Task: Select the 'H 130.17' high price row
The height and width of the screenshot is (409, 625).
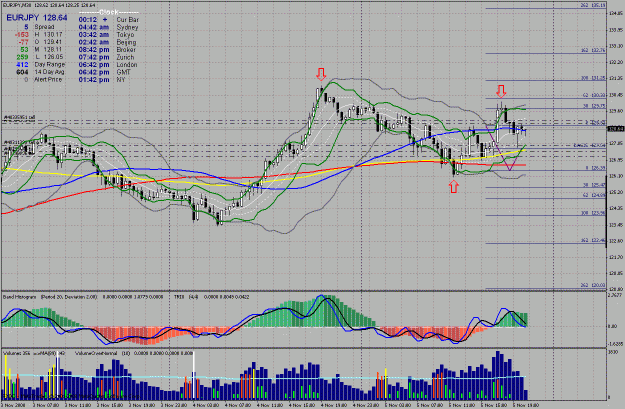Action: click(49, 34)
